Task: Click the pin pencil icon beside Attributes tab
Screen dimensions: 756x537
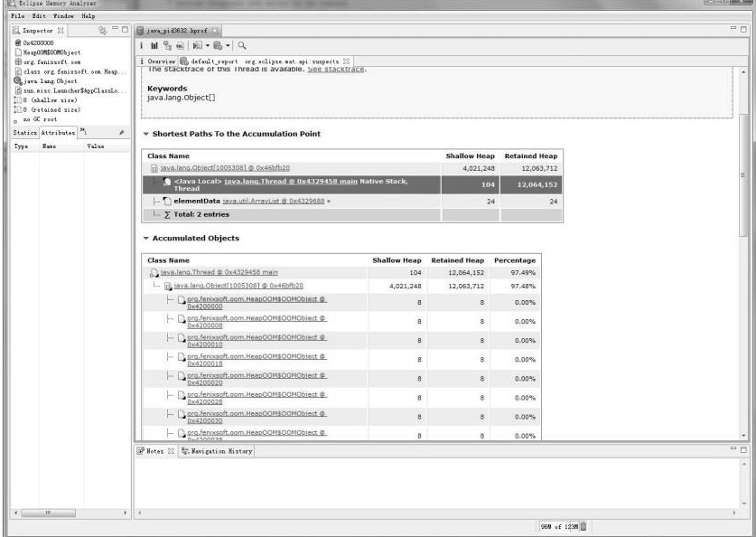Action: [122, 132]
